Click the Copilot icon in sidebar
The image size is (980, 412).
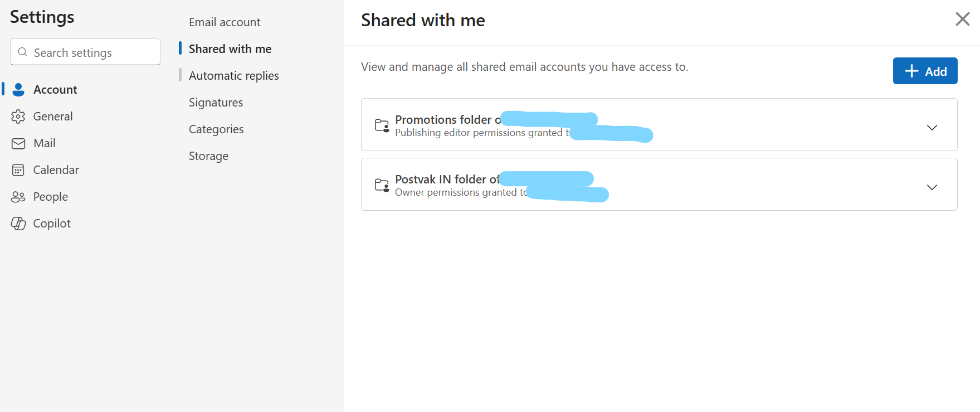18,224
